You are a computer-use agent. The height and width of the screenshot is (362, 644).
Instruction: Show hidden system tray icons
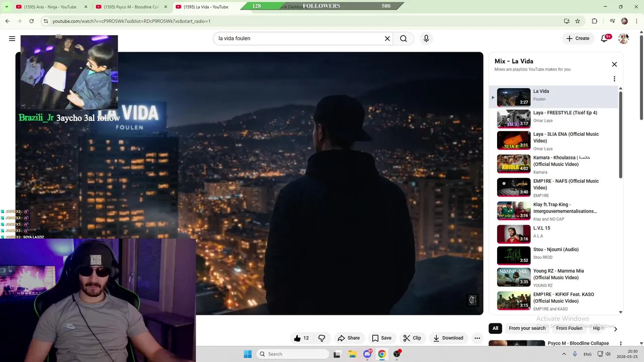coord(564,354)
